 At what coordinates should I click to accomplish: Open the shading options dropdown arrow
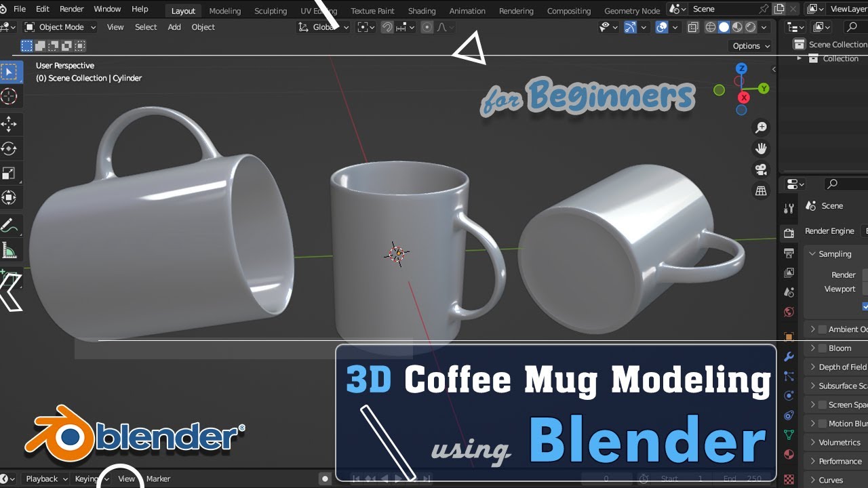point(764,27)
